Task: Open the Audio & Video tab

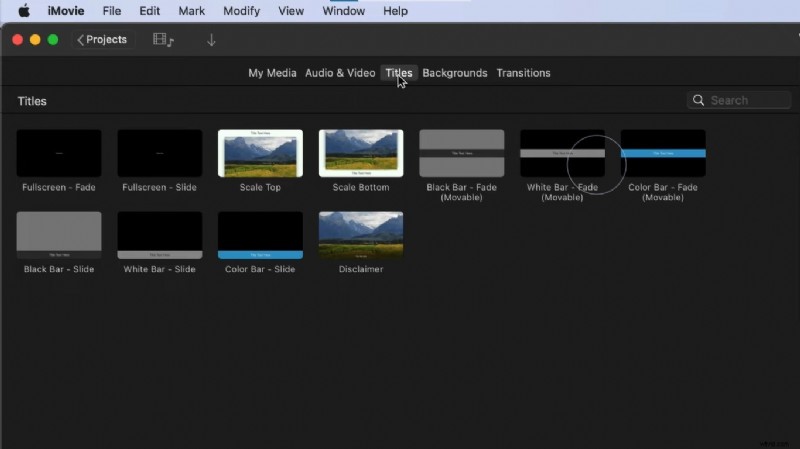Action: (340, 73)
